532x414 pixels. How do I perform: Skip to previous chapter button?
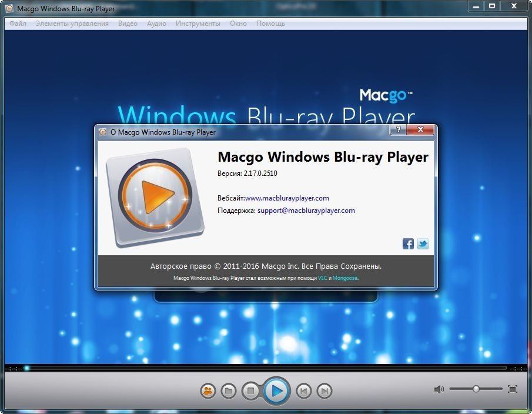[303, 391]
